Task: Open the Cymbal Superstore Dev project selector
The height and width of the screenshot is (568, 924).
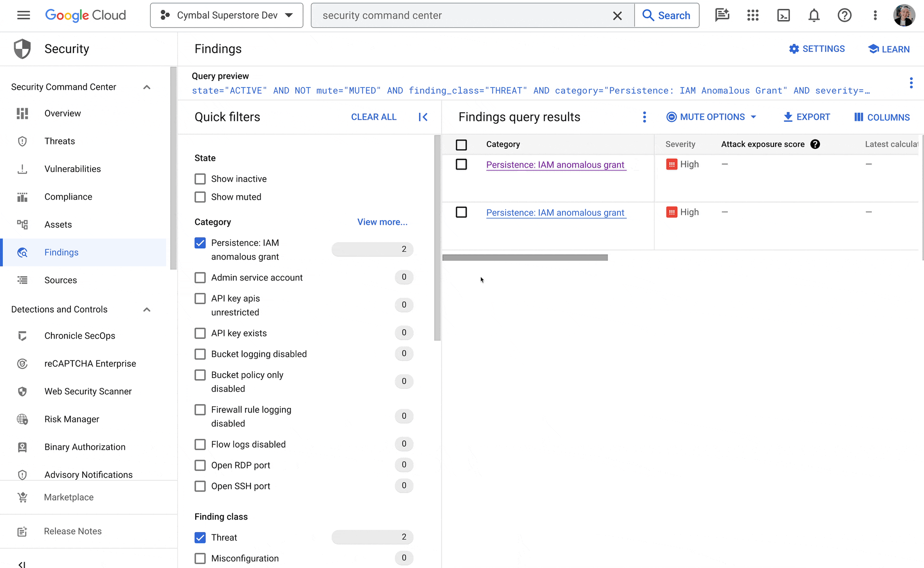Action: pos(227,15)
